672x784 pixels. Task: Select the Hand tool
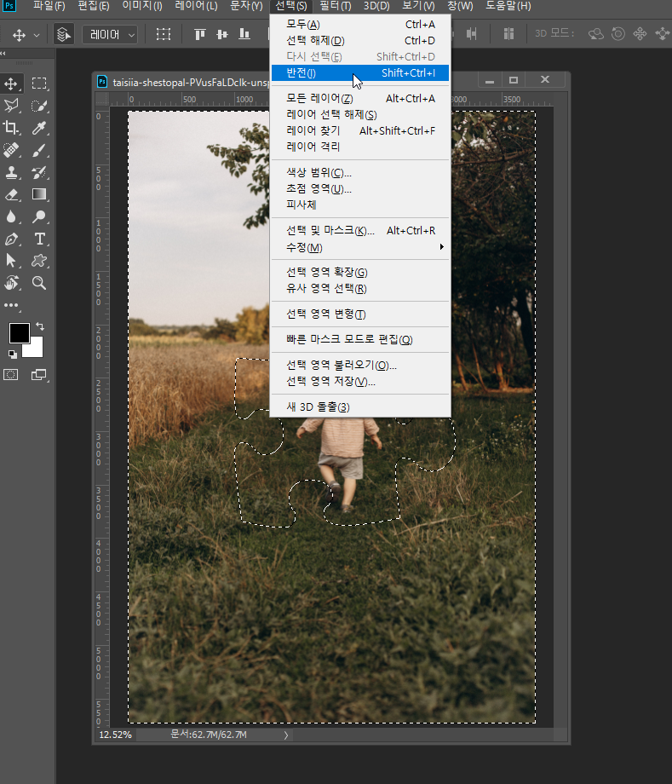11,283
